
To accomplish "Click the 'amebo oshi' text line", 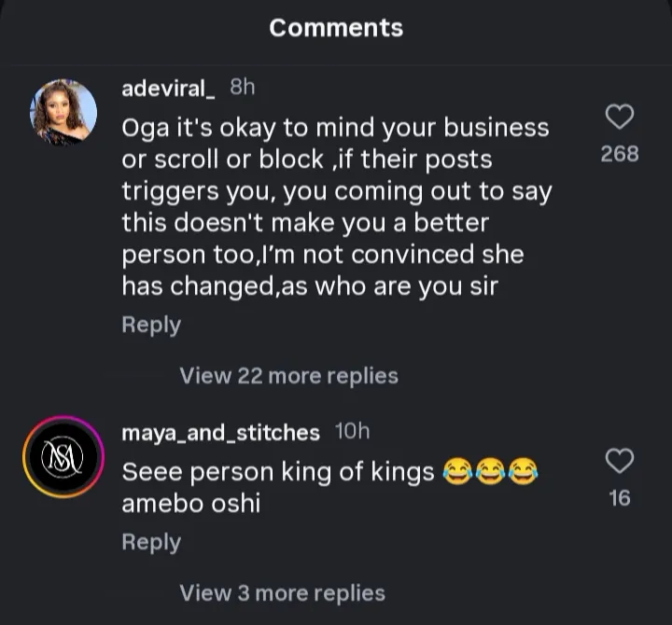I will [191, 504].
